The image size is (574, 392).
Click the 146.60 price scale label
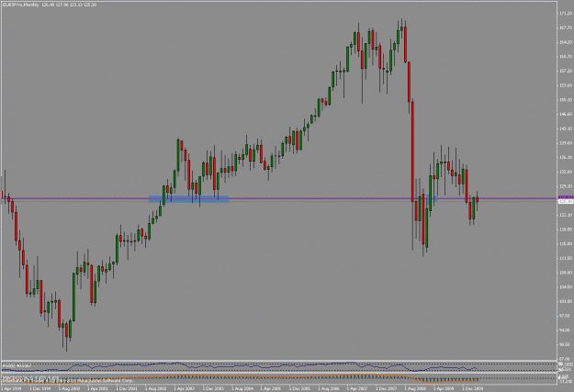(x=566, y=114)
